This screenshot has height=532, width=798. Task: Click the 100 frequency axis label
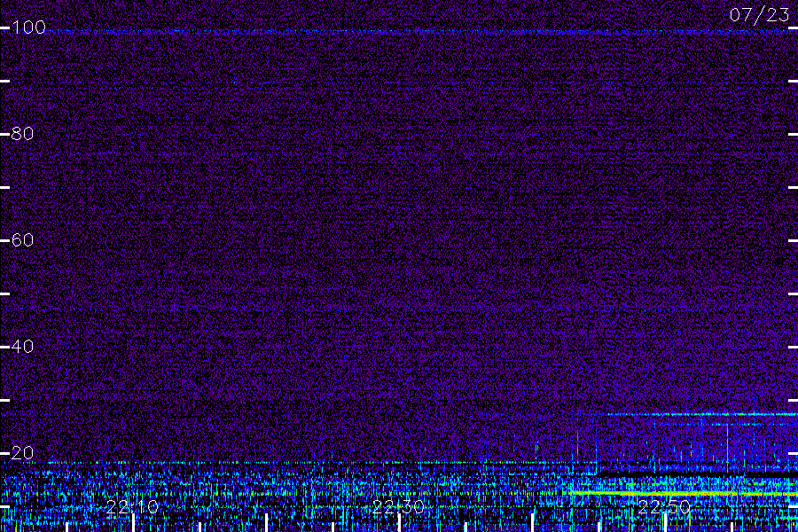coord(28,27)
